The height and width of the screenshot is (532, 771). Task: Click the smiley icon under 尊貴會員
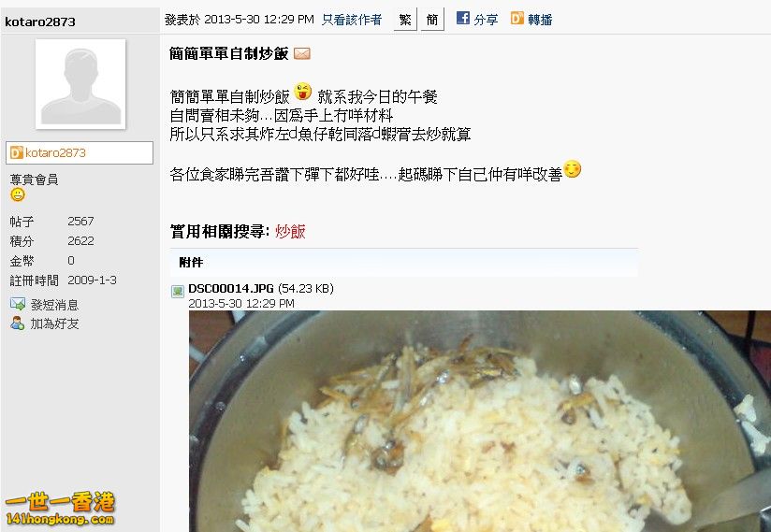coord(18,194)
